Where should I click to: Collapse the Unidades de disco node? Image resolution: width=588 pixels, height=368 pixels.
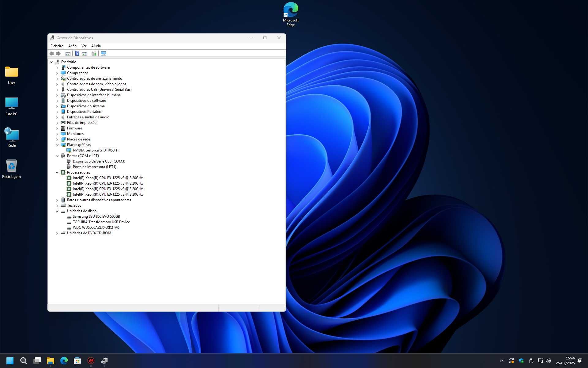[x=57, y=211]
